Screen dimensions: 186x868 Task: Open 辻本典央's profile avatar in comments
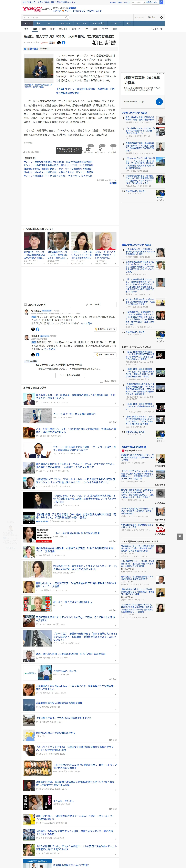click(26, 338)
